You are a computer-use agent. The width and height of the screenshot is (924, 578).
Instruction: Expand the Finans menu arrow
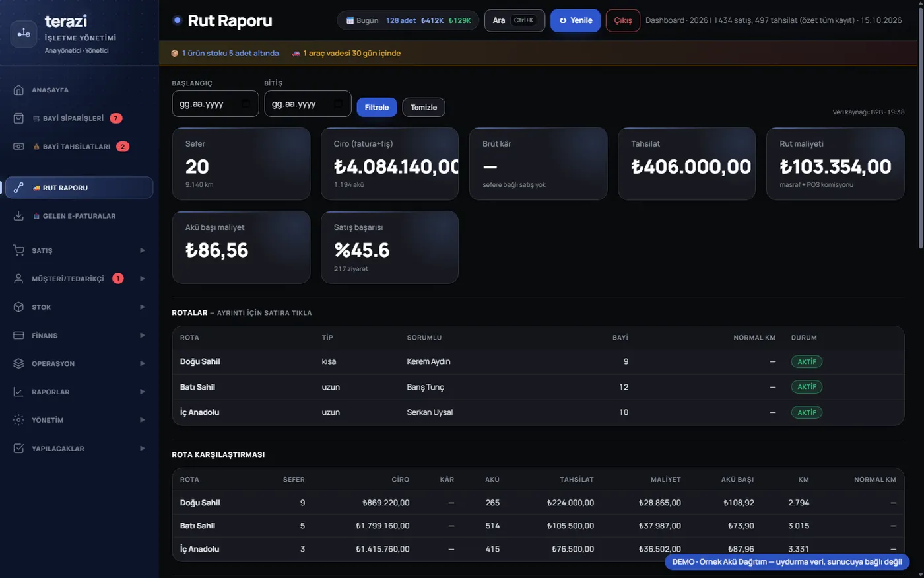(142, 336)
